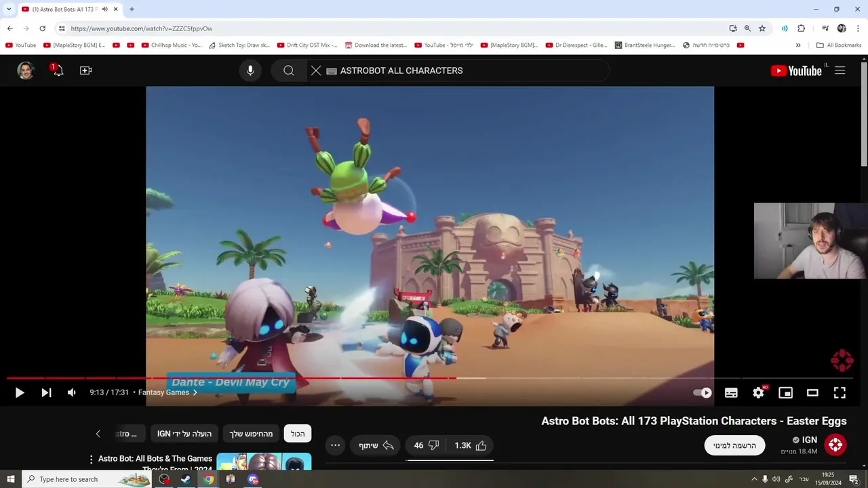Open the on-screen keyboard icon
The width and height of the screenshot is (868, 488).
[332, 70]
